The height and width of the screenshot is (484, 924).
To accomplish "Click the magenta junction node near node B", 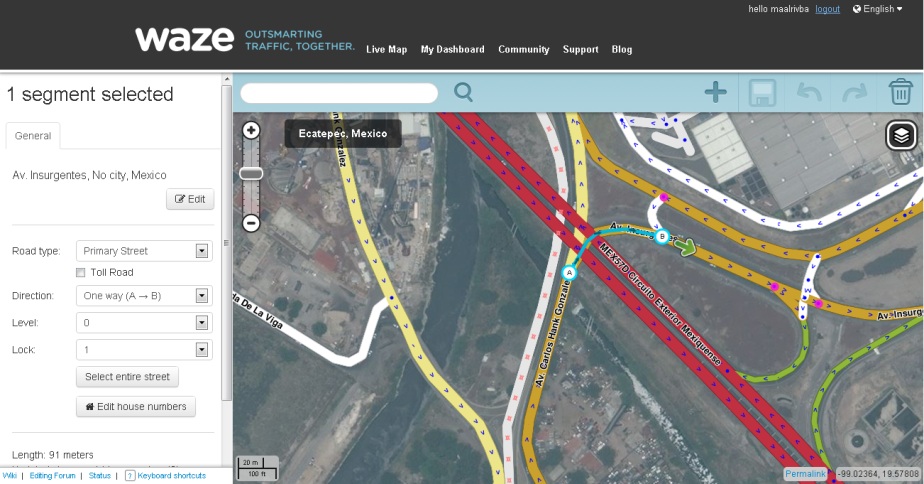I will [x=664, y=197].
